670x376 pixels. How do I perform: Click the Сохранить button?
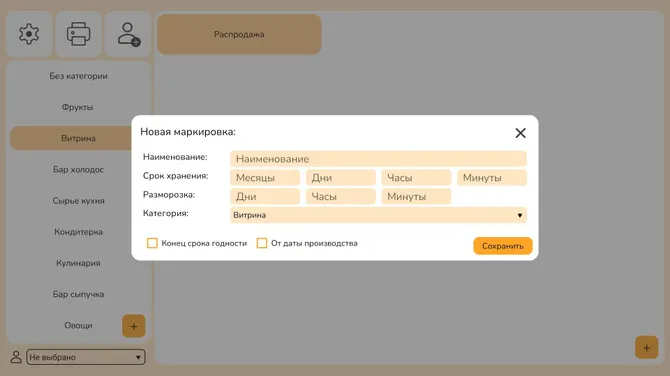502,246
